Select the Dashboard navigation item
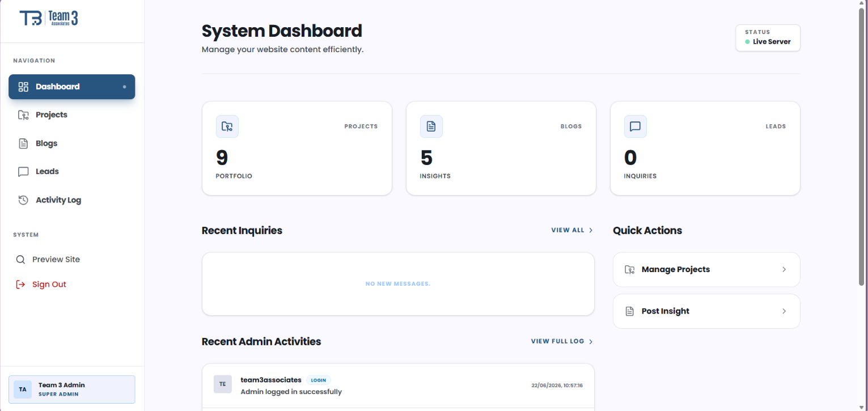868x411 pixels. 72,87
